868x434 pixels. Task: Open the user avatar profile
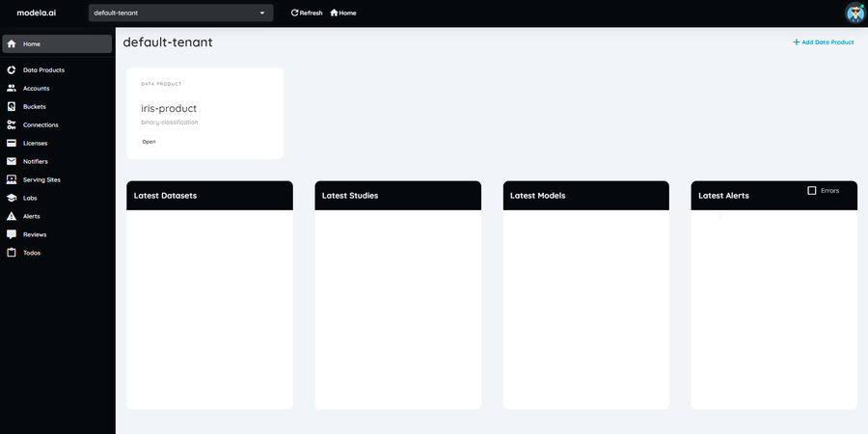coord(854,13)
